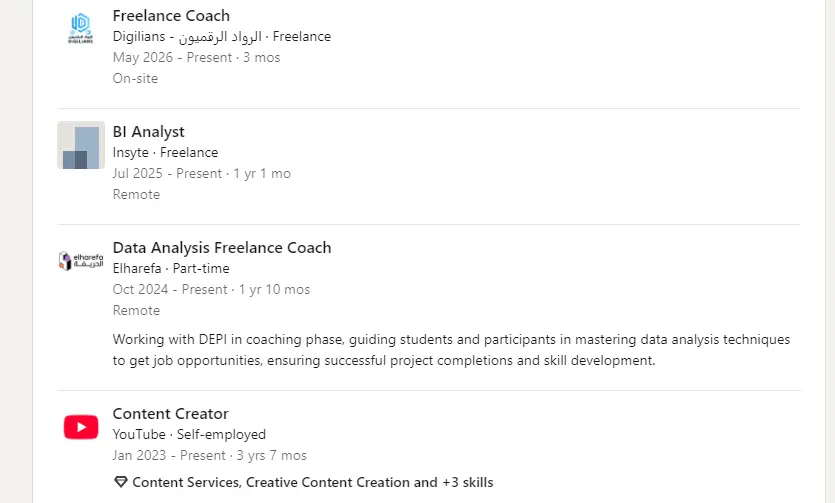Open the Content Creator position title
Viewport: 835px width, 503px height.
[x=170, y=414]
